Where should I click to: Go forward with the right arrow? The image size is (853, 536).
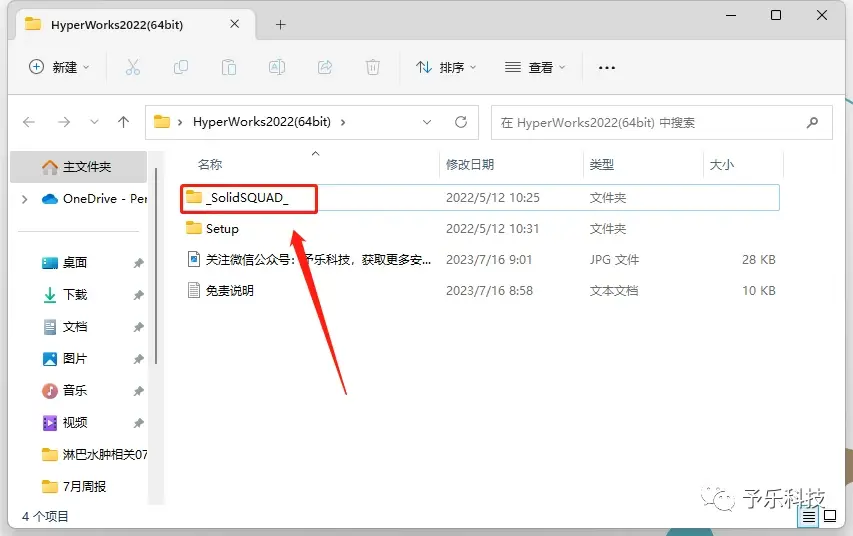[64, 122]
